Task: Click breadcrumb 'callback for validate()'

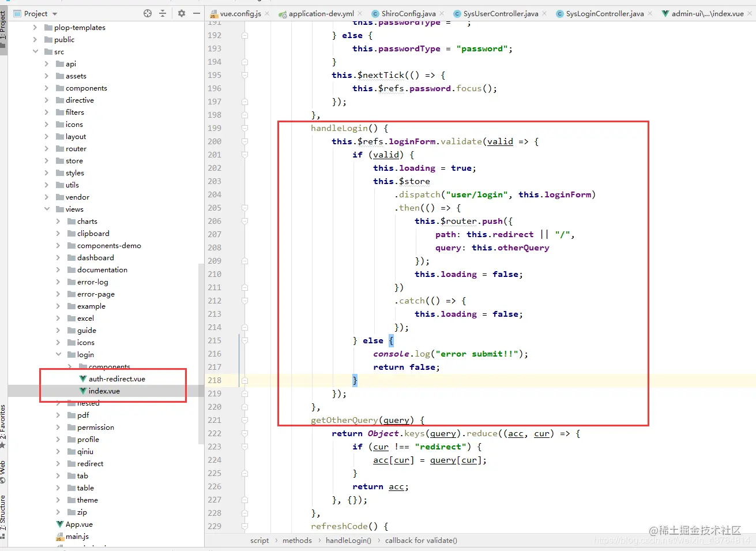Action: click(x=421, y=540)
